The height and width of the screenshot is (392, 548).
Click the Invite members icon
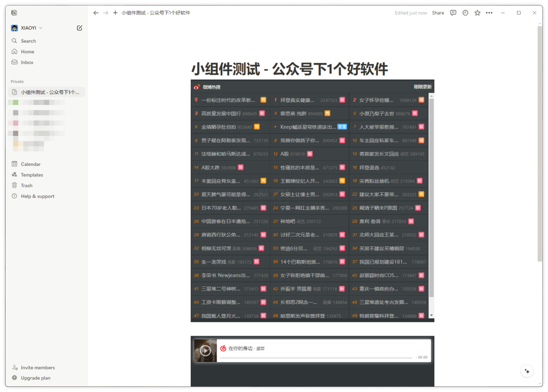[x=15, y=367]
